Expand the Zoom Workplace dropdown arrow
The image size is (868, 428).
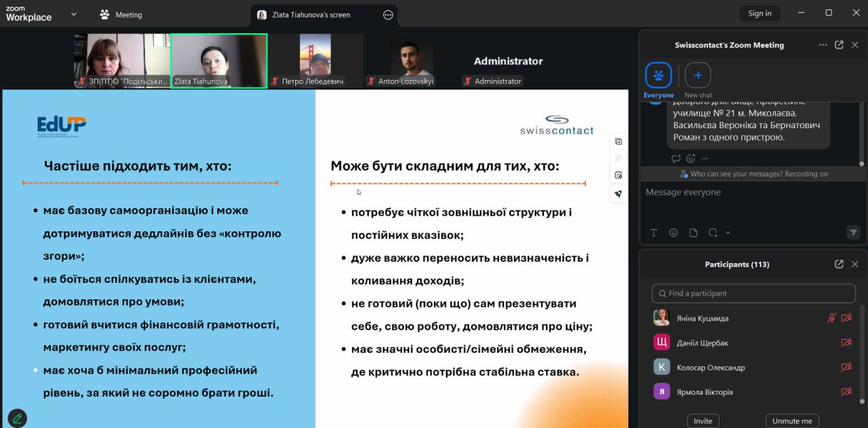(x=73, y=14)
